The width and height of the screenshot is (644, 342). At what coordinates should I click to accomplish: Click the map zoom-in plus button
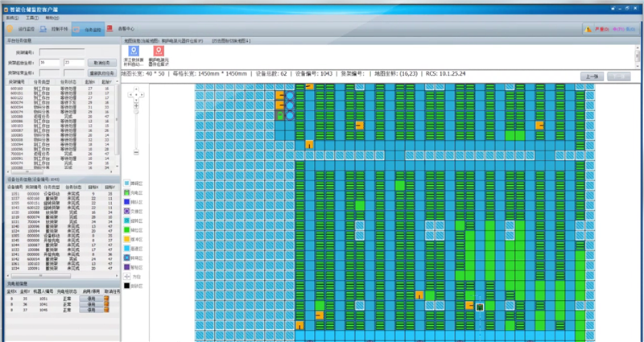click(x=135, y=105)
